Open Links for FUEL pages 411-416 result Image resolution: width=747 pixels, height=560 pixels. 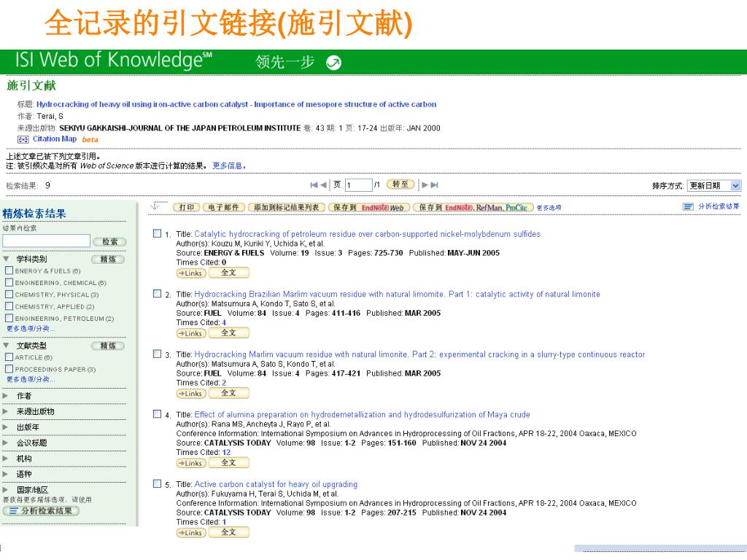coord(191,333)
